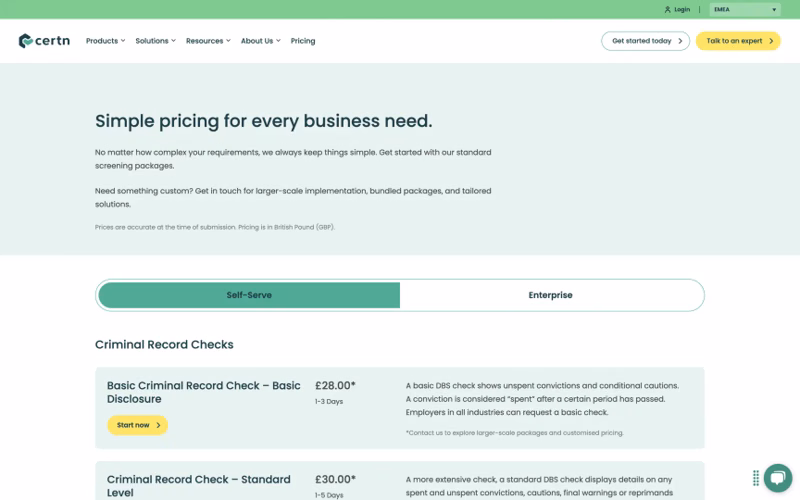
Task: Click the £28.00* price
Action: coord(335,386)
